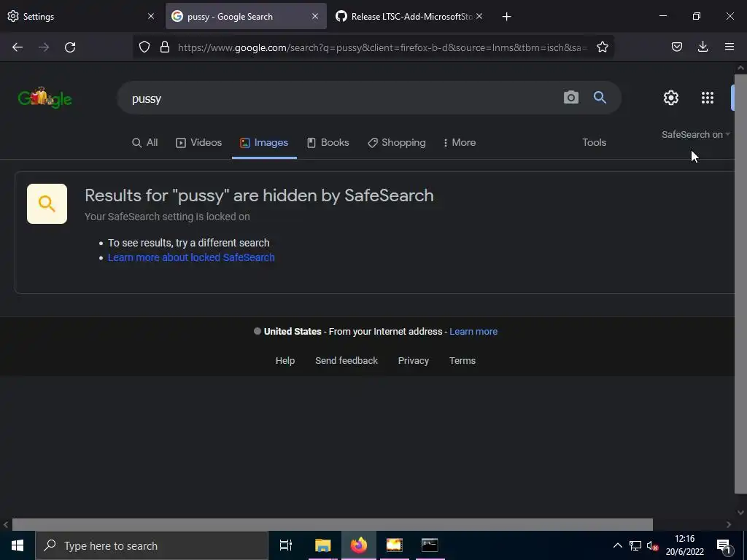Click the Firefox URL address bar
747x560 pixels.
point(381,47)
